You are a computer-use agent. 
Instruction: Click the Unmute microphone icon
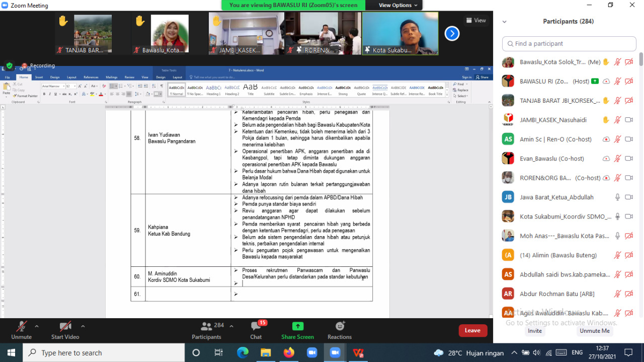pyautogui.click(x=21, y=327)
